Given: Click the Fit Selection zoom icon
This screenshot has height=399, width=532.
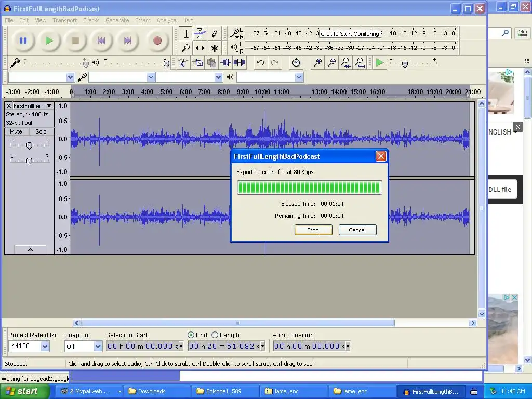Looking at the screenshot, I should (345, 62).
